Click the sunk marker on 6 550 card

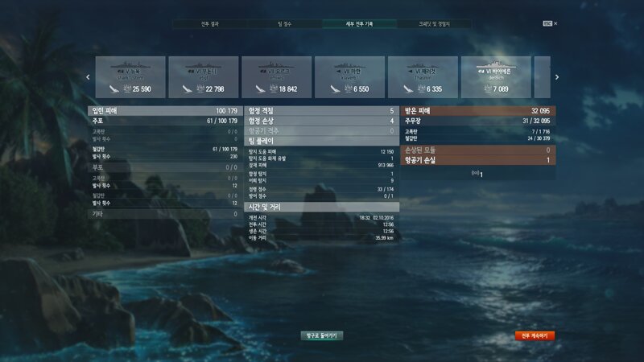coord(335,88)
